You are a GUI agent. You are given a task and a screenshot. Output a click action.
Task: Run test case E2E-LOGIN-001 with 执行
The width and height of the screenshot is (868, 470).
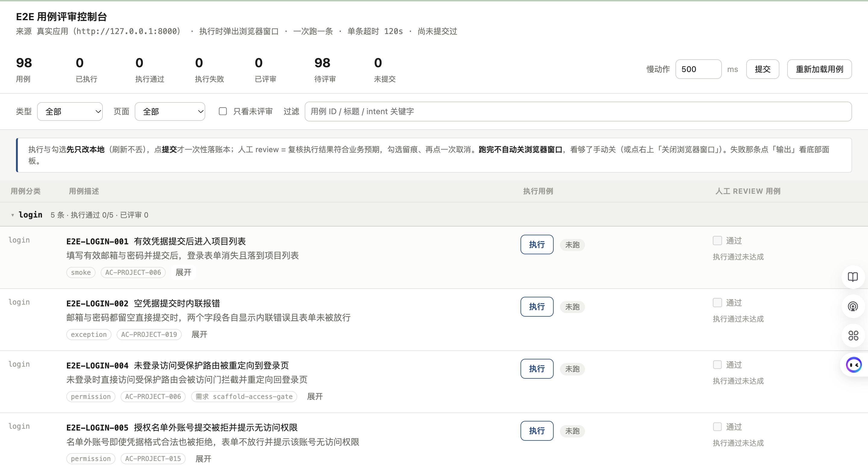[537, 245]
